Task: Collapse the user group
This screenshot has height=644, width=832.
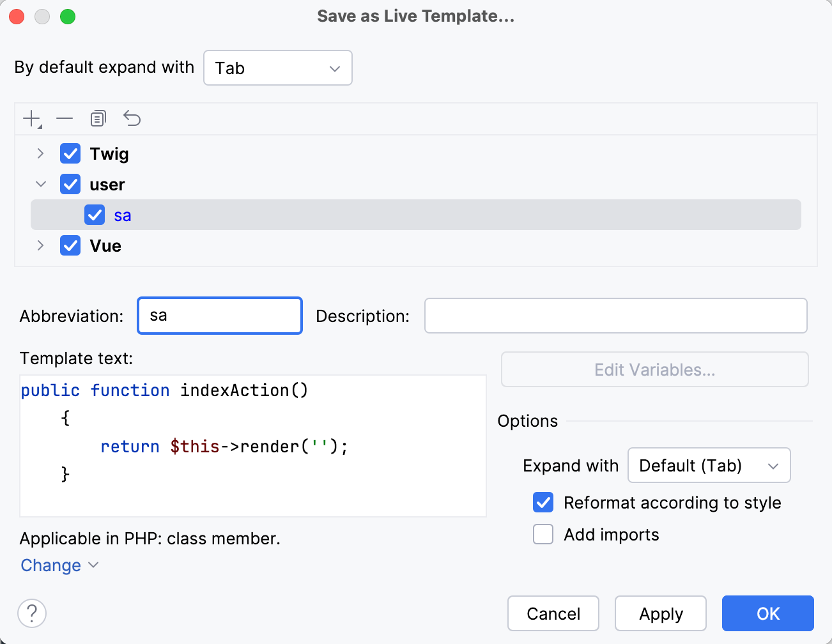Action: (40, 184)
